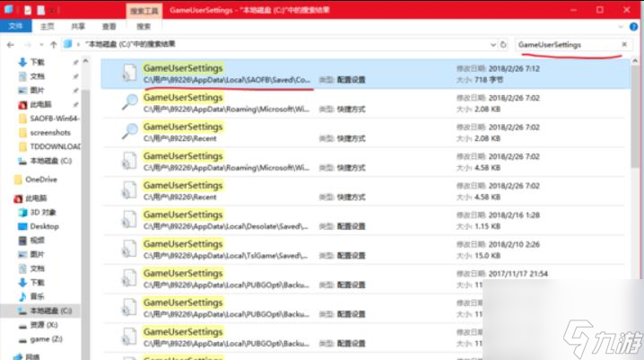Refresh the search results
Image resolution: width=644 pixels, height=360 pixels.
point(503,44)
